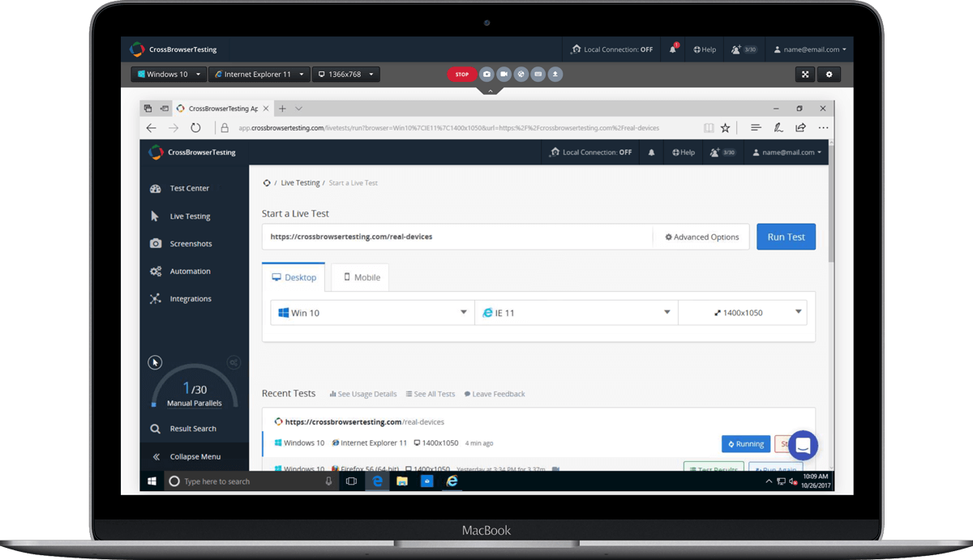Viewport: 973px width, 560px height.
Task: Click the Run Test button
Action: point(786,237)
